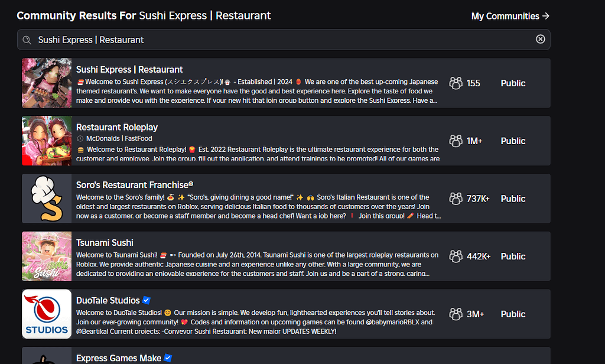Click members icon showing 442K+

click(456, 256)
